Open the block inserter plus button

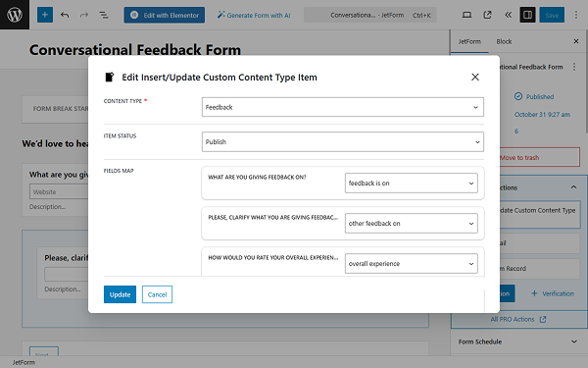click(x=45, y=15)
